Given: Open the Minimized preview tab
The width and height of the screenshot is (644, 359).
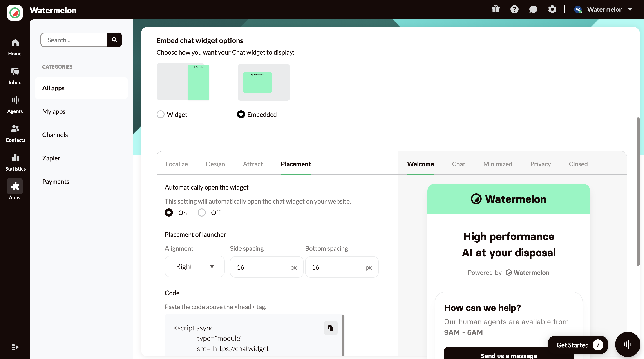Looking at the screenshot, I should tap(497, 164).
